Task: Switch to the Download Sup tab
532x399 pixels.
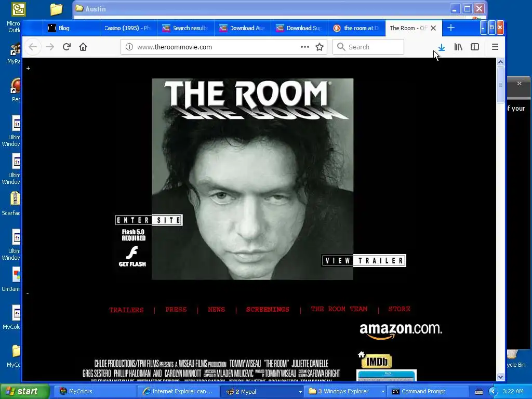Action: coord(300,28)
